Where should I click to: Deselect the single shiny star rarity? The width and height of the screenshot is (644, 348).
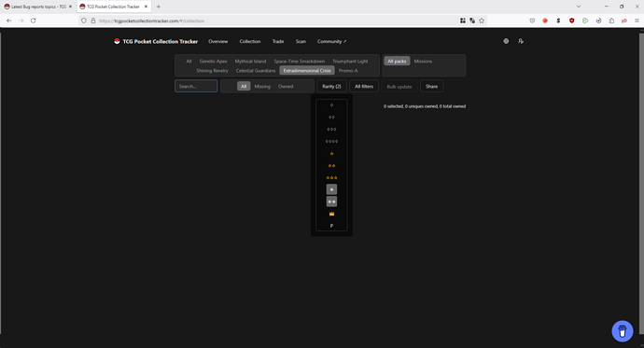pos(331,189)
